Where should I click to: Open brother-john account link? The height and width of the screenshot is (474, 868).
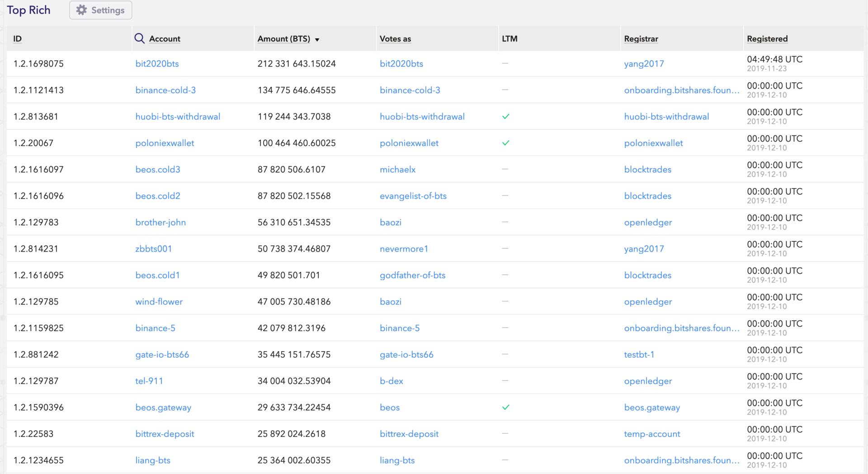[160, 222]
